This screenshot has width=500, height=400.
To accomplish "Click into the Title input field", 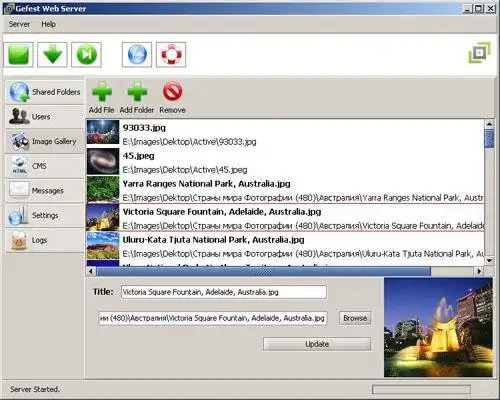I will tap(224, 292).
